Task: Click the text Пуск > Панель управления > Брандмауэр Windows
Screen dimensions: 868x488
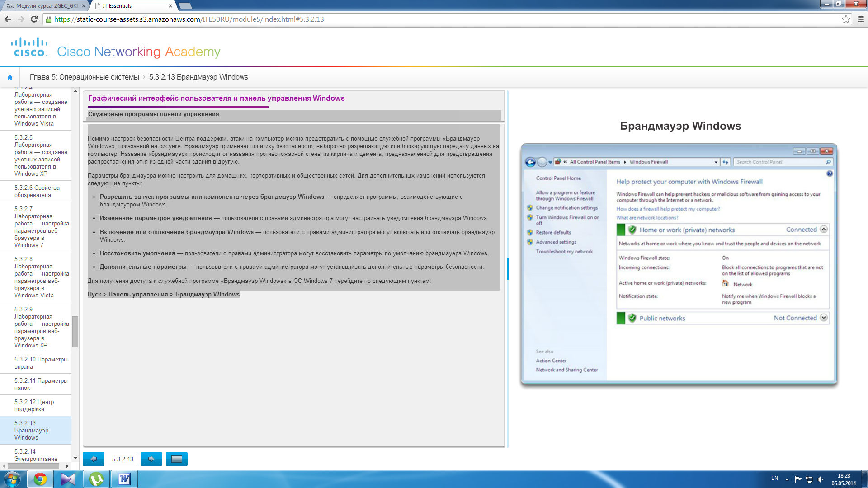Action: (164, 295)
